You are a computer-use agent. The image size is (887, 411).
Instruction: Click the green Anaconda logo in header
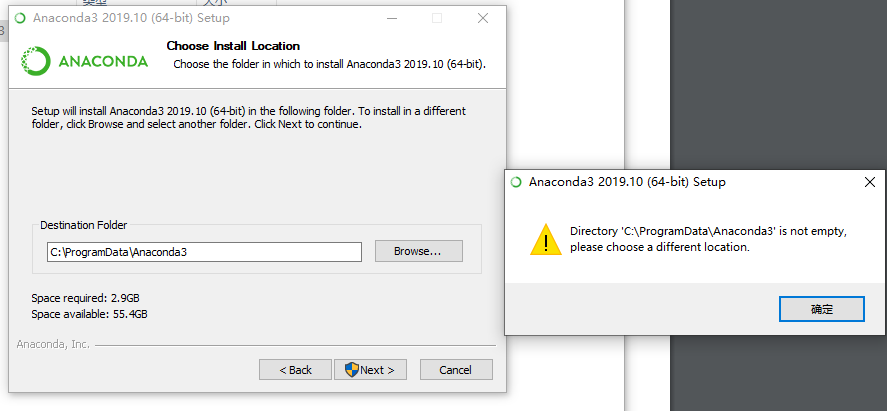click(84, 61)
